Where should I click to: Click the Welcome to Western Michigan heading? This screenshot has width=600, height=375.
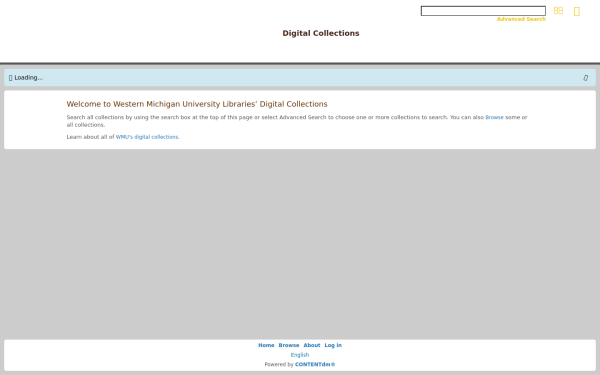[x=197, y=104]
